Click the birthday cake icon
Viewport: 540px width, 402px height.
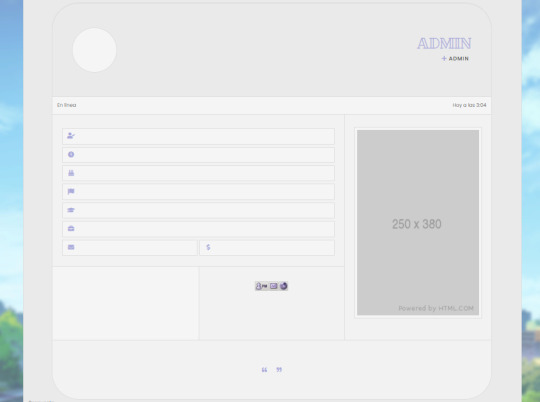click(x=71, y=173)
